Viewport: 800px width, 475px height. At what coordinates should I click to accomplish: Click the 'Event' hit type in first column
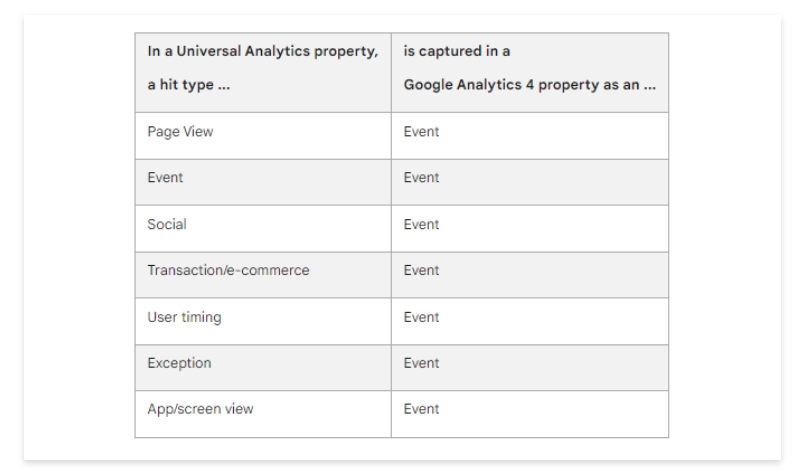coord(263,182)
